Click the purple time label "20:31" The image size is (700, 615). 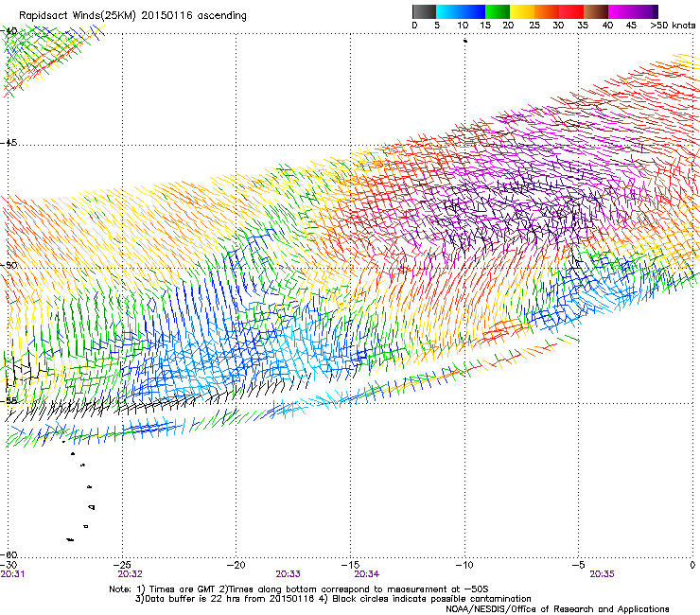click(12, 574)
